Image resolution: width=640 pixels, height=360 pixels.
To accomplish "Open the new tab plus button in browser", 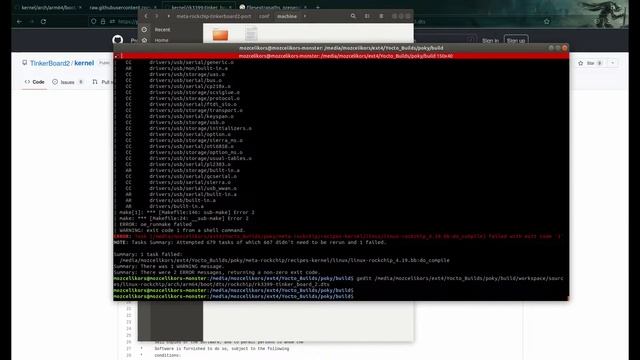I will coord(318,7).
